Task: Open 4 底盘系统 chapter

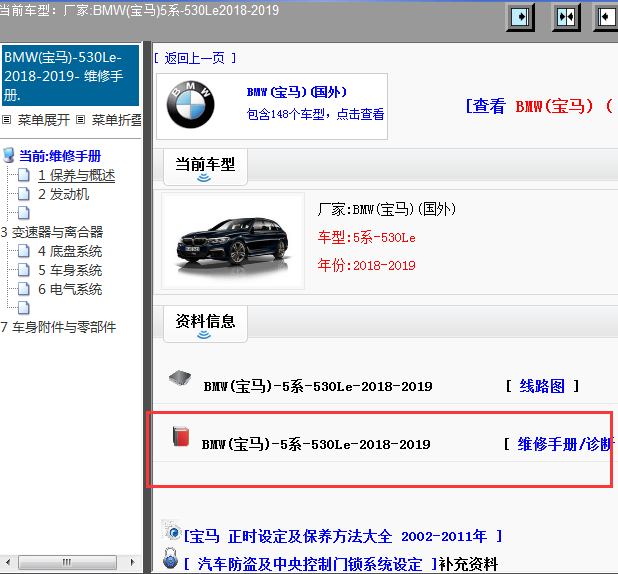Action: 70,251
